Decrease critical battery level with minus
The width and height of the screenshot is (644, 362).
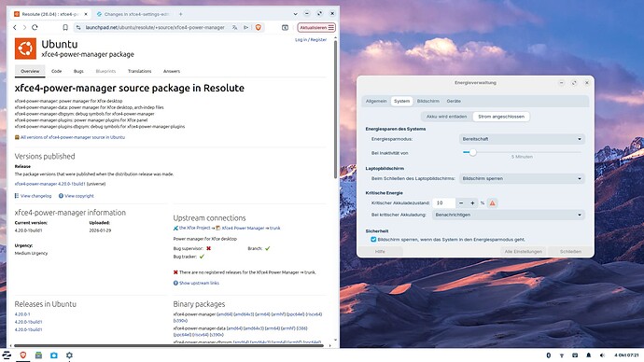coord(461,202)
